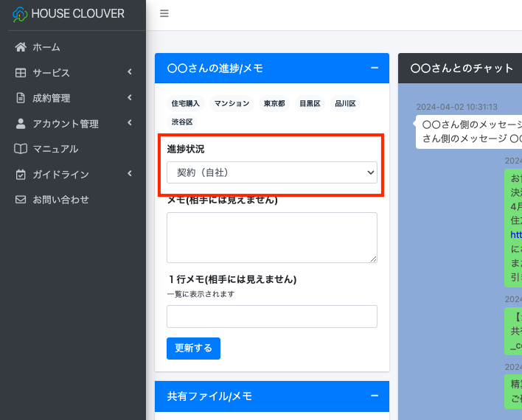Viewport: 522px width, 420px height.
Task: Toggle sidebar with the hamburger menu
Action: coord(164,13)
